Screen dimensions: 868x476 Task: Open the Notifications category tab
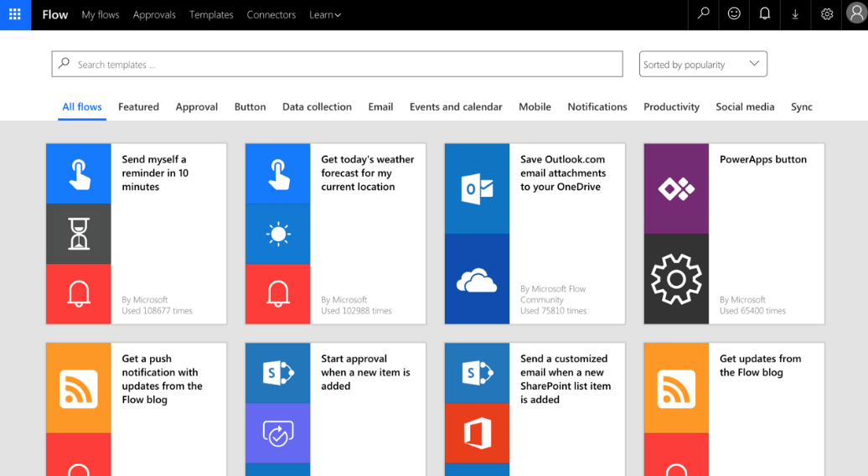pyautogui.click(x=597, y=106)
